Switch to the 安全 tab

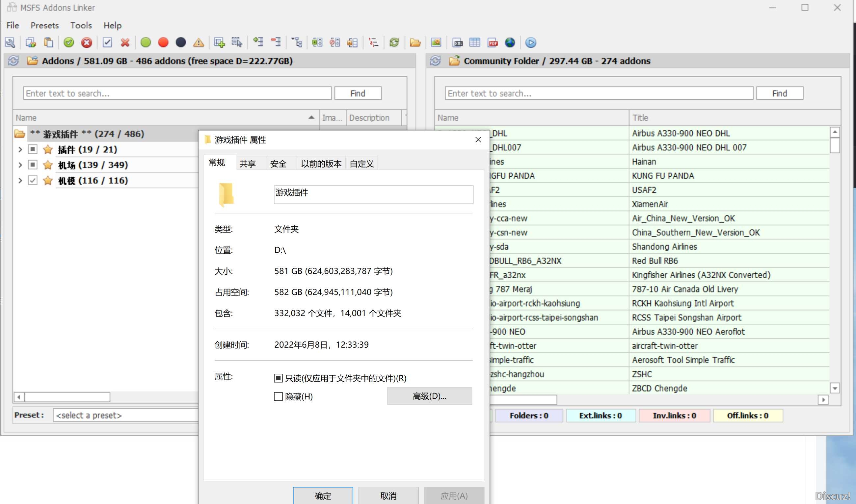coord(278,164)
